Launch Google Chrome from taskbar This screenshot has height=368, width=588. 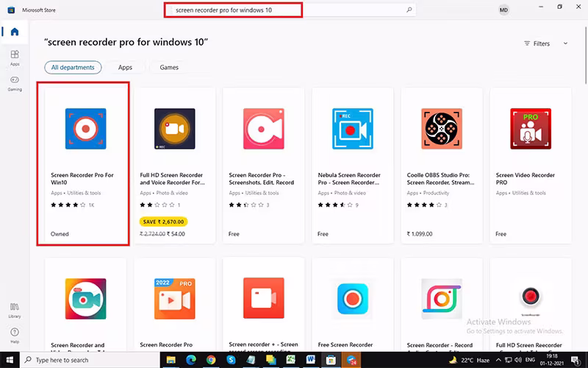pos(211,360)
